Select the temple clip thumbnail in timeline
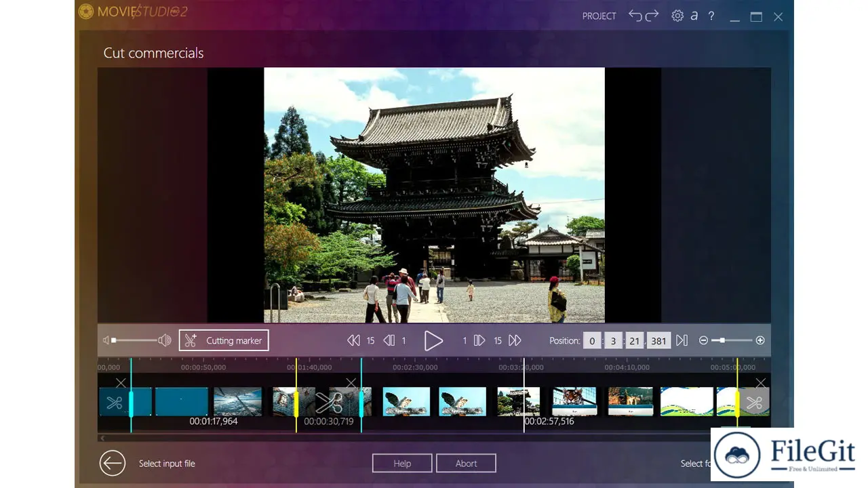868x488 pixels. coord(519,401)
